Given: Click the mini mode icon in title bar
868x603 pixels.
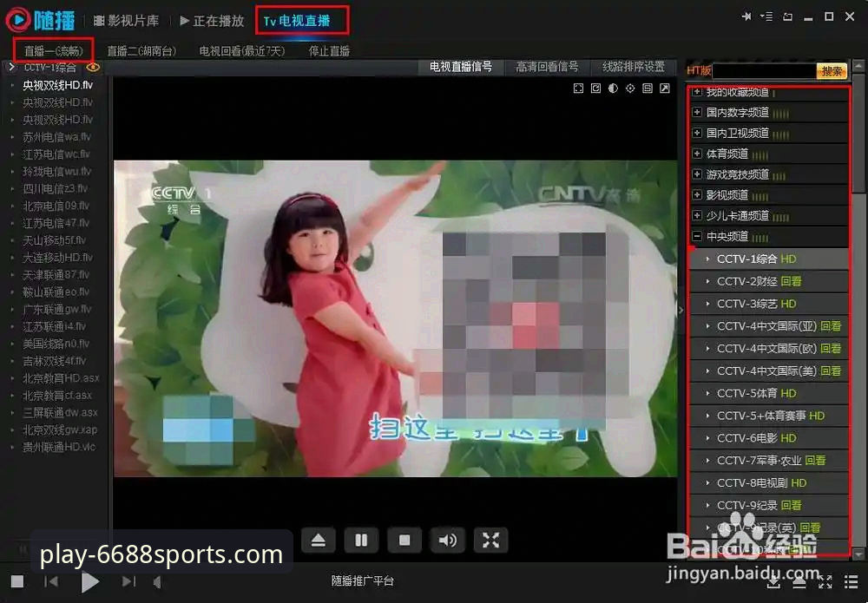Looking at the screenshot, I should tap(787, 16).
